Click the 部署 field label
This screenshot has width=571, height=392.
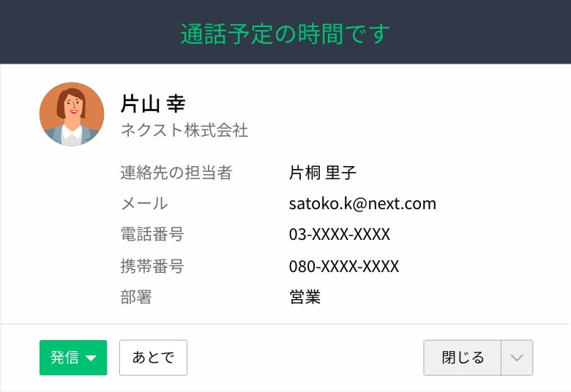(x=136, y=297)
